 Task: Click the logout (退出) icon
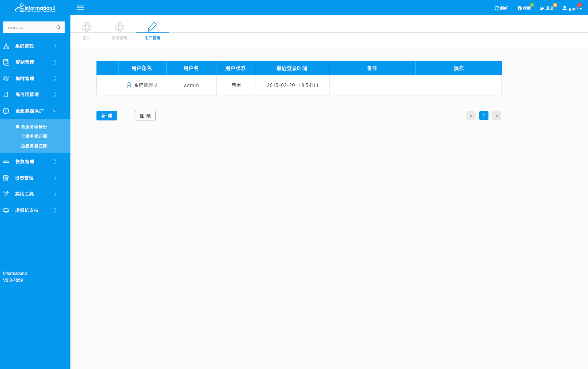click(542, 8)
